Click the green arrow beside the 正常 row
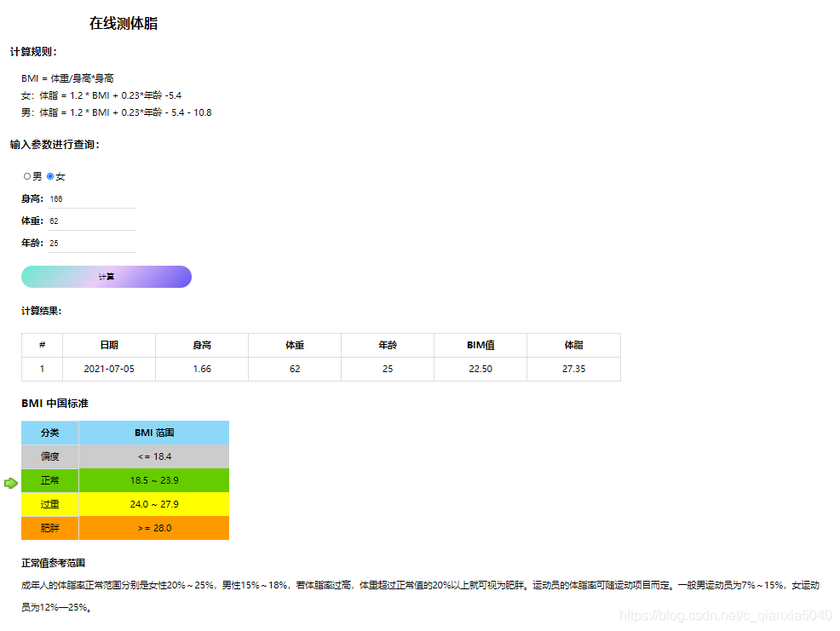This screenshot has height=631, width=840. 11,483
